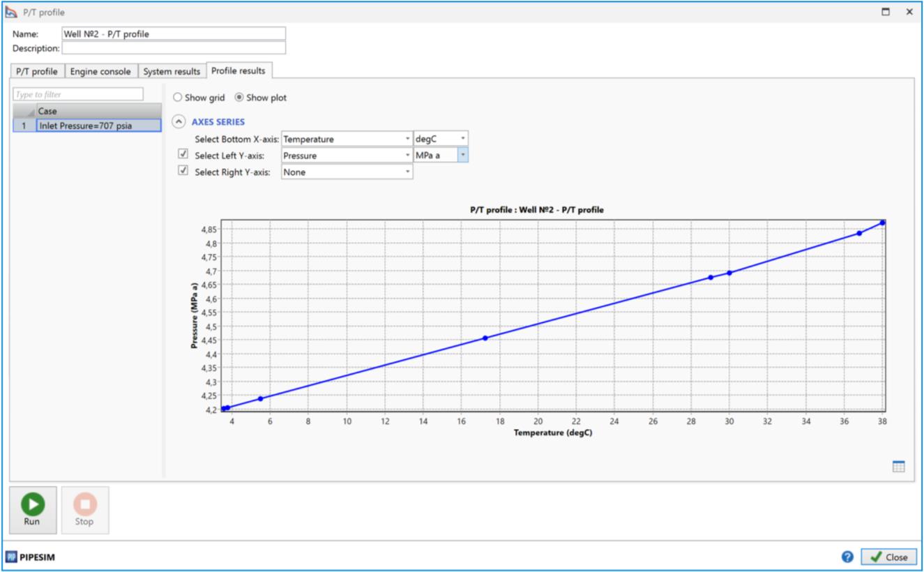This screenshot has height=572, width=924.
Task: Switch to the System results tab
Action: click(x=172, y=71)
